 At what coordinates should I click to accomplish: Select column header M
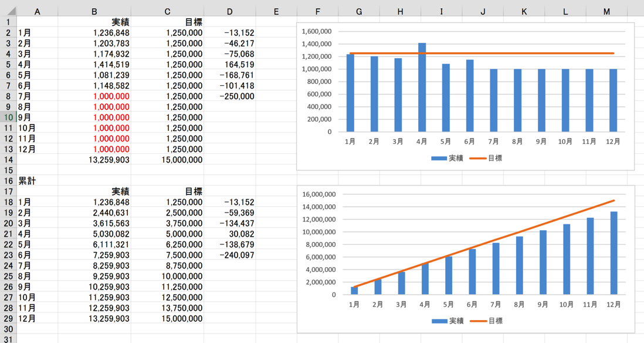(606, 12)
